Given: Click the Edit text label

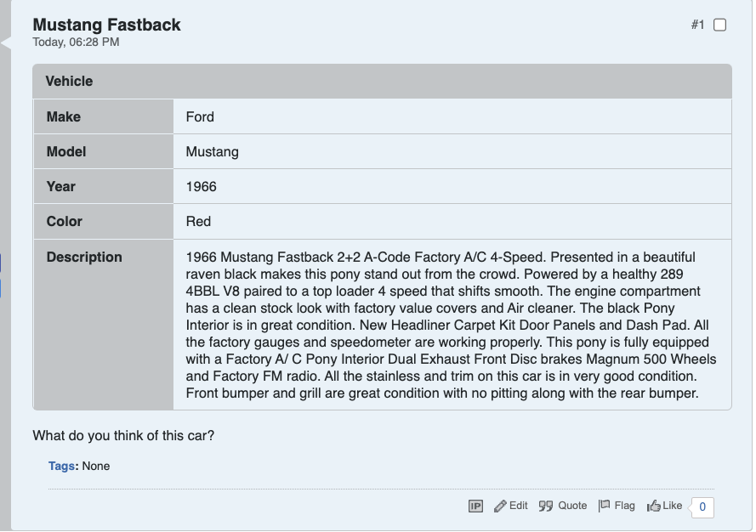Looking at the screenshot, I should 518,506.
